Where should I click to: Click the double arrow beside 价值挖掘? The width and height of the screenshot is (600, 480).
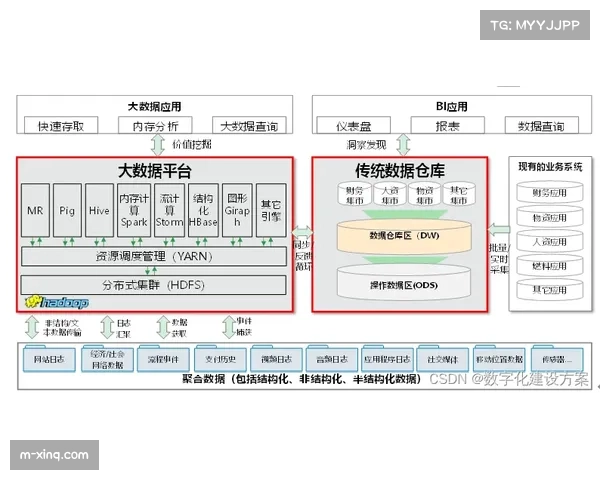click(x=158, y=145)
